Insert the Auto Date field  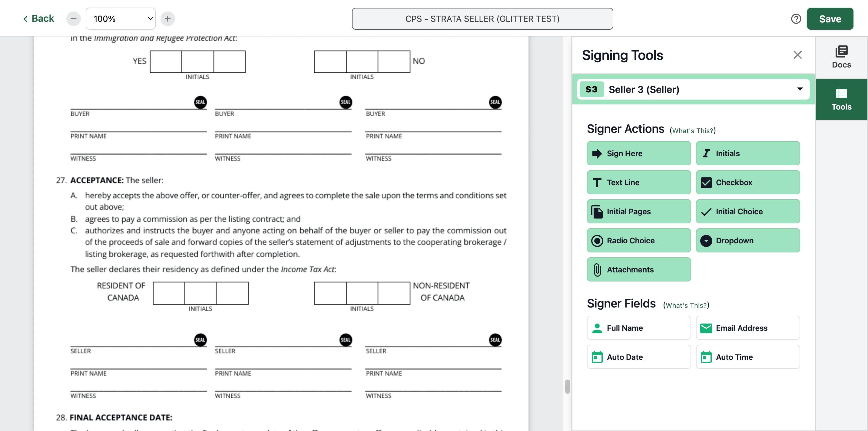(638, 357)
